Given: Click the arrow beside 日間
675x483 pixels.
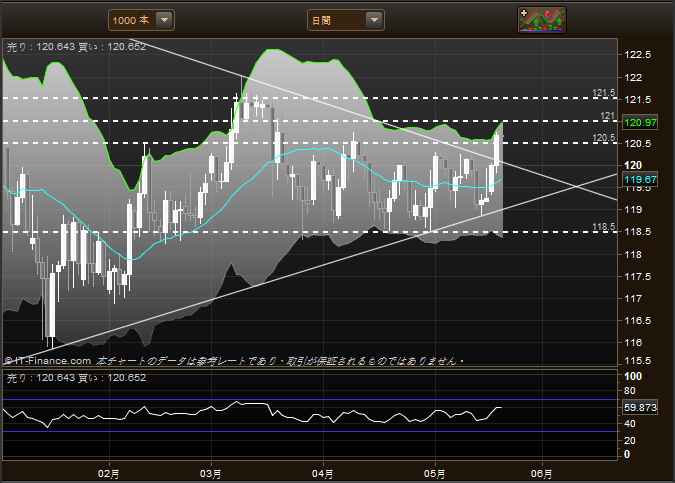Looking at the screenshot, I should (x=375, y=20).
